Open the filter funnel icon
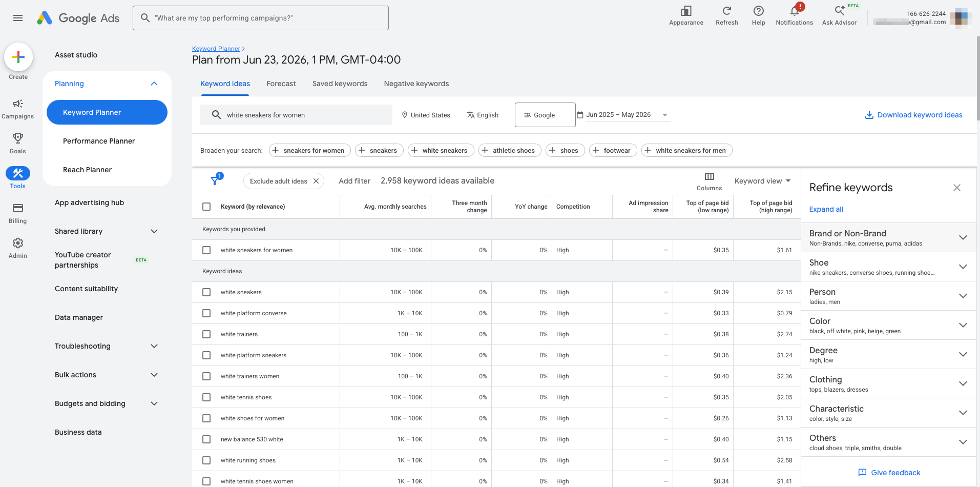The width and height of the screenshot is (980, 487). pos(216,180)
